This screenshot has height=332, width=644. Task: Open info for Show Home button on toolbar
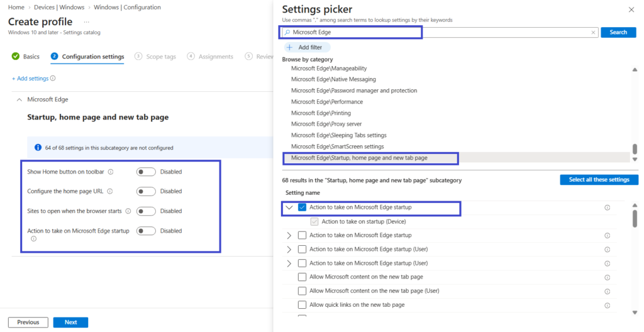click(111, 172)
